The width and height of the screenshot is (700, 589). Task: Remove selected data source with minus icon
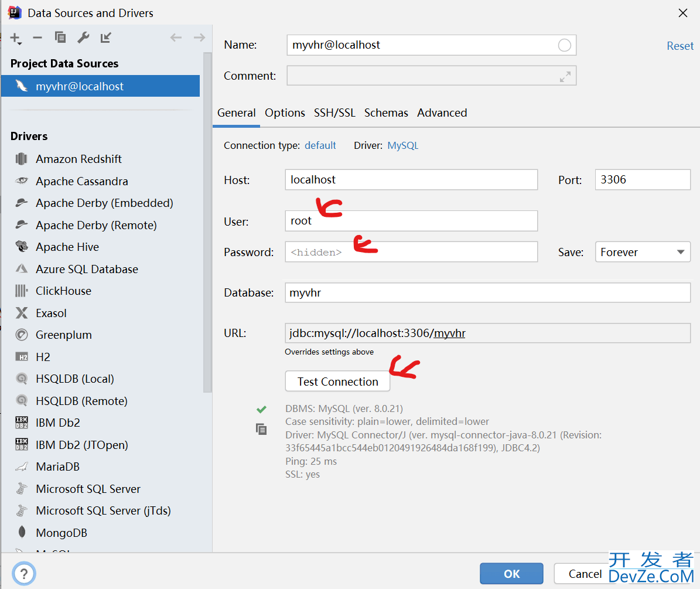coord(37,38)
